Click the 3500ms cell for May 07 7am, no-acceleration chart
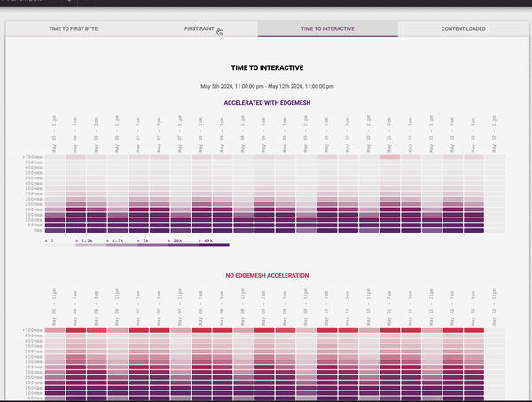This screenshot has width=532, height=402. (139, 367)
